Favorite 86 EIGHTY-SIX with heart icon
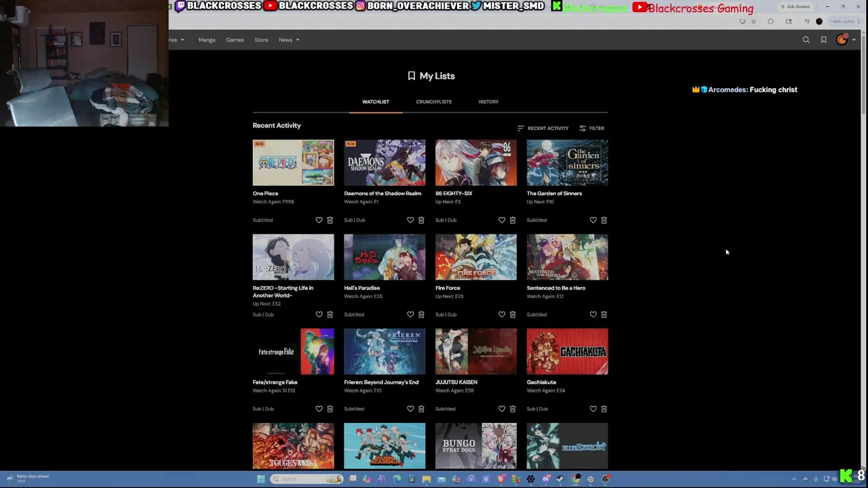Screen dimensions: 868x488 pyautogui.click(x=502, y=220)
